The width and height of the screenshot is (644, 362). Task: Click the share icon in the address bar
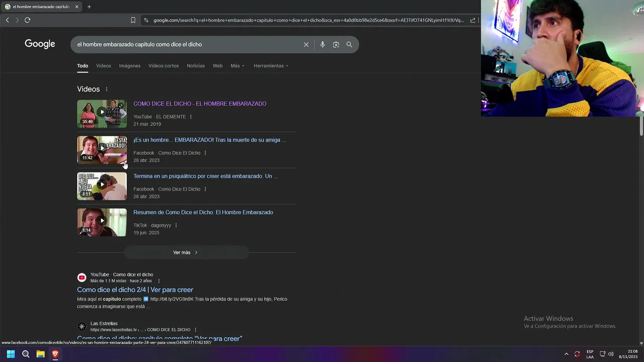point(473,20)
